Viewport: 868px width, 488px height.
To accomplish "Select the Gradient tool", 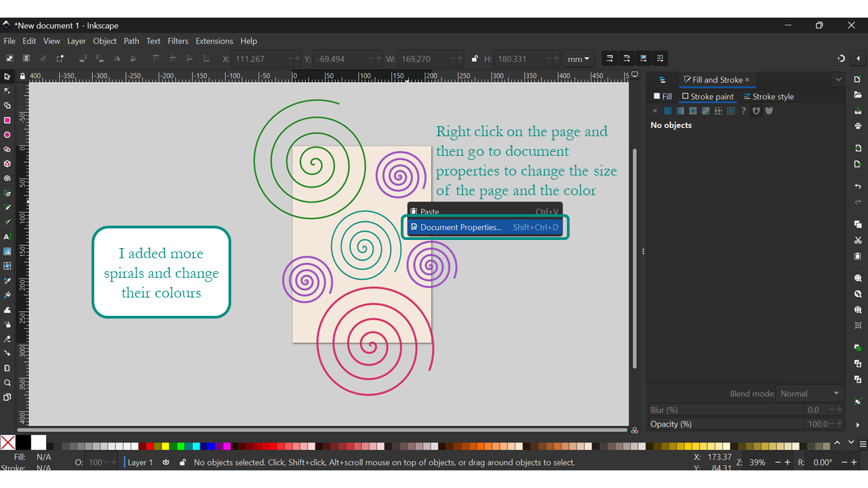I will 7,251.
